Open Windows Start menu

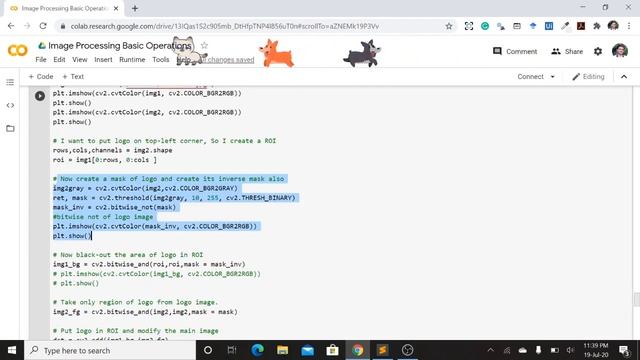tap(12, 350)
